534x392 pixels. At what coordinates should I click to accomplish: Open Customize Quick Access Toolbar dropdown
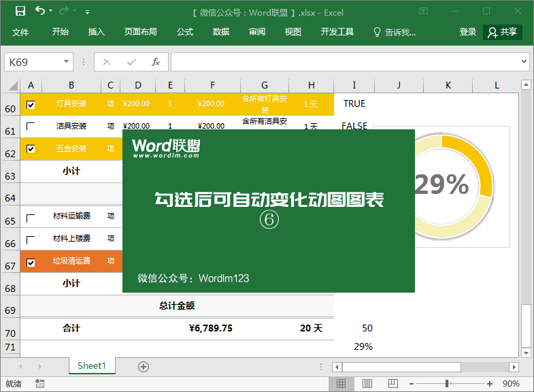click(x=88, y=12)
